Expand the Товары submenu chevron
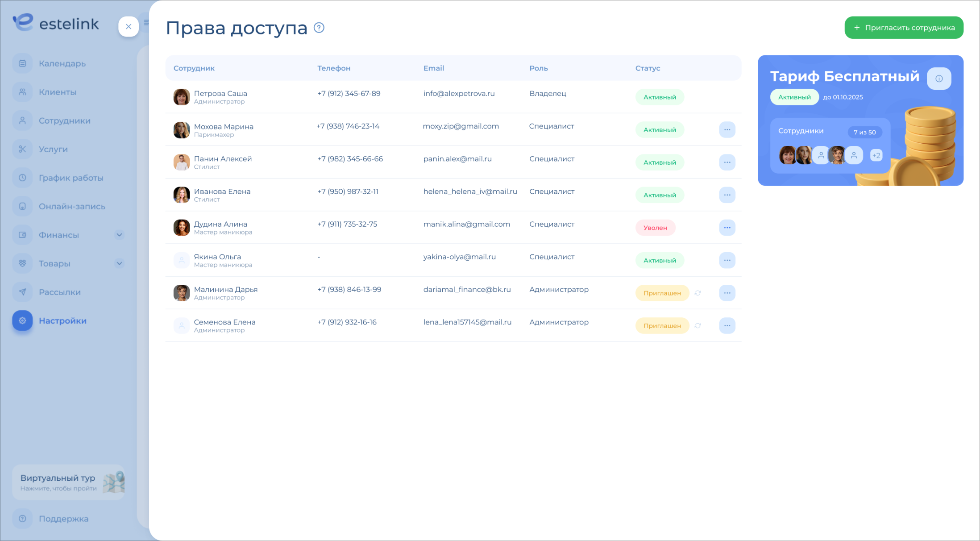 coord(119,263)
